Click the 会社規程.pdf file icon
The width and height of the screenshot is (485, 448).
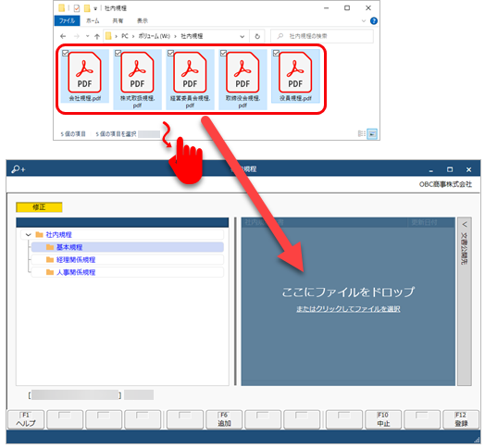84,72
